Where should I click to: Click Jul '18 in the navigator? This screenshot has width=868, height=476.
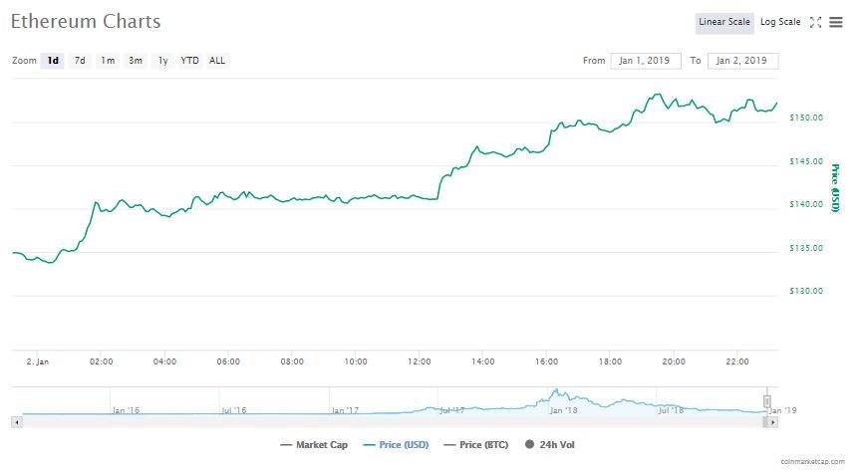tap(671, 410)
